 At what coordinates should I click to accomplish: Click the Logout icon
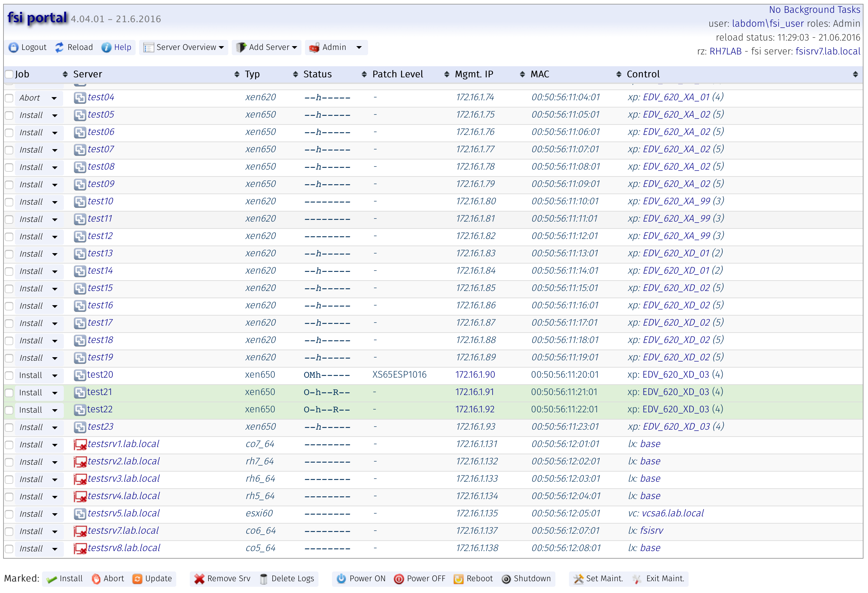pos(14,48)
